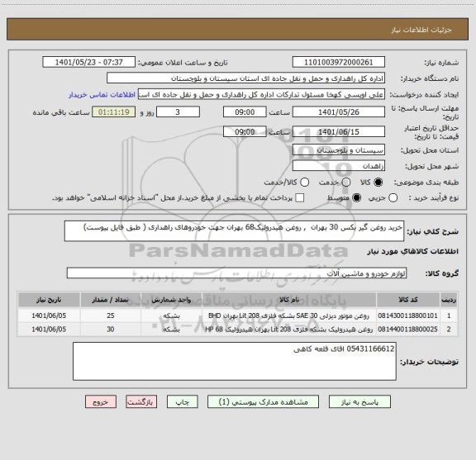The image size is (476, 460).
Task: Select the خدمت radio button
Action: click(346, 183)
